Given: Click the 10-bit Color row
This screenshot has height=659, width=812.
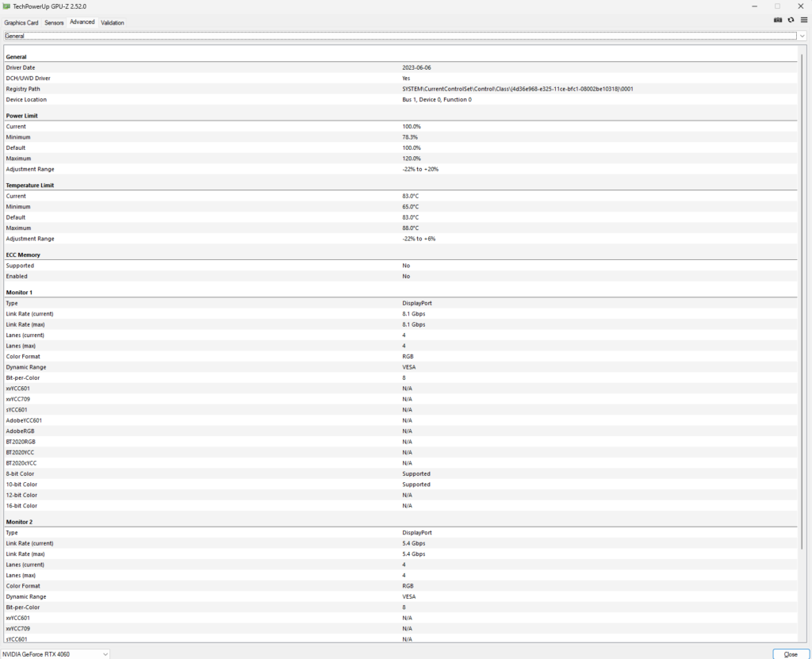Looking at the screenshot, I should [400, 485].
